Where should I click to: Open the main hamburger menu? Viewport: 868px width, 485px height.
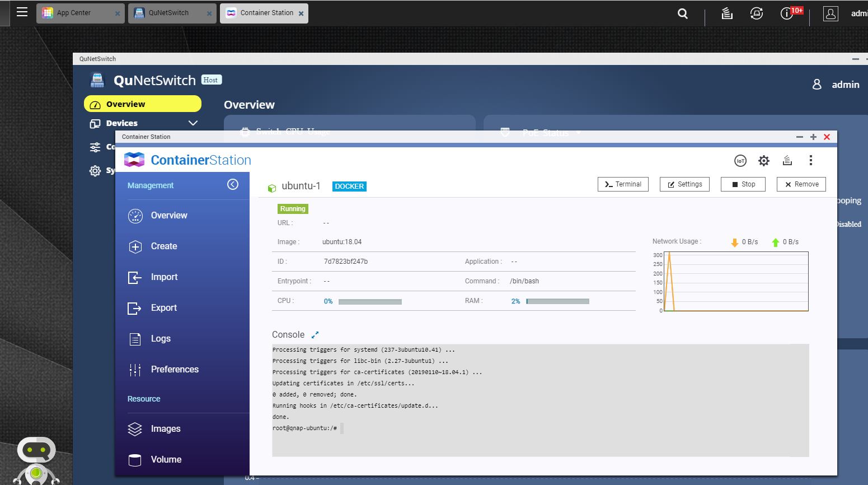click(22, 12)
